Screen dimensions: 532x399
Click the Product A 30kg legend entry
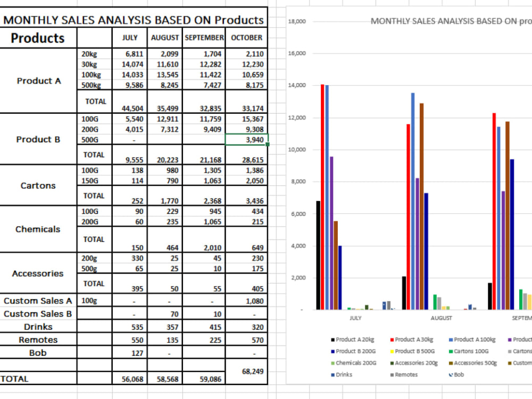[x=412, y=339]
